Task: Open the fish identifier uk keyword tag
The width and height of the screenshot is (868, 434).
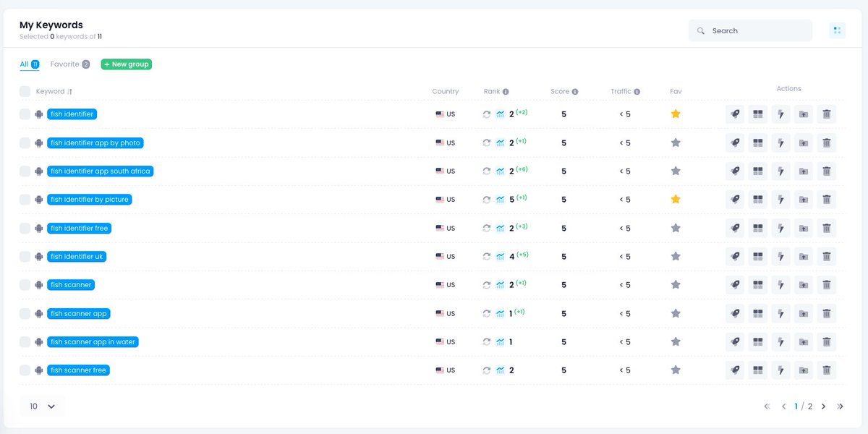Action: (77, 256)
